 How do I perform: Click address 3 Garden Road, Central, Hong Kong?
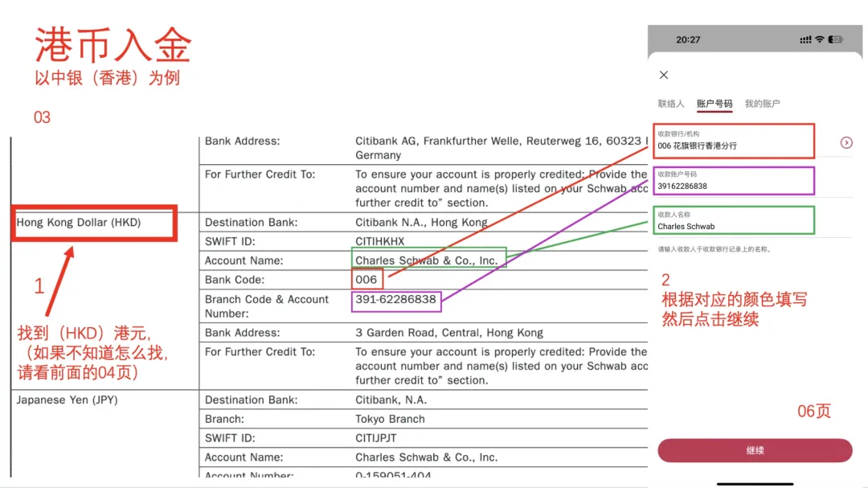tap(449, 333)
